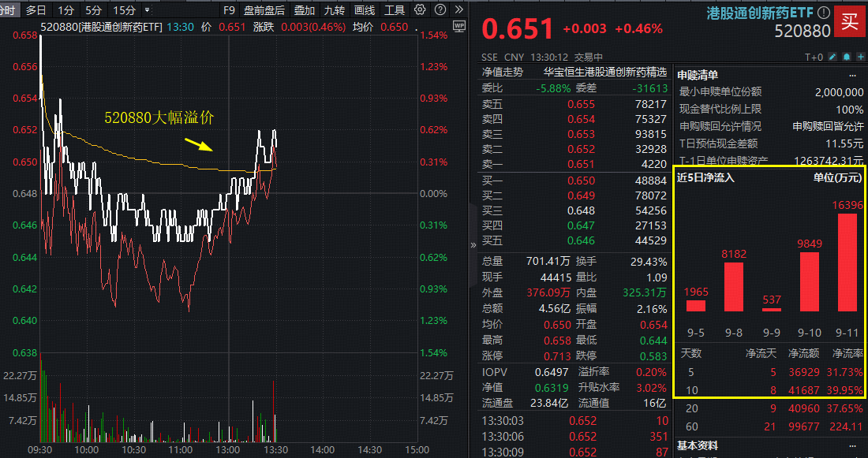Switch to 多日 multi-day chart tab
The width and height of the screenshot is (868, 458).
(36, 10)
